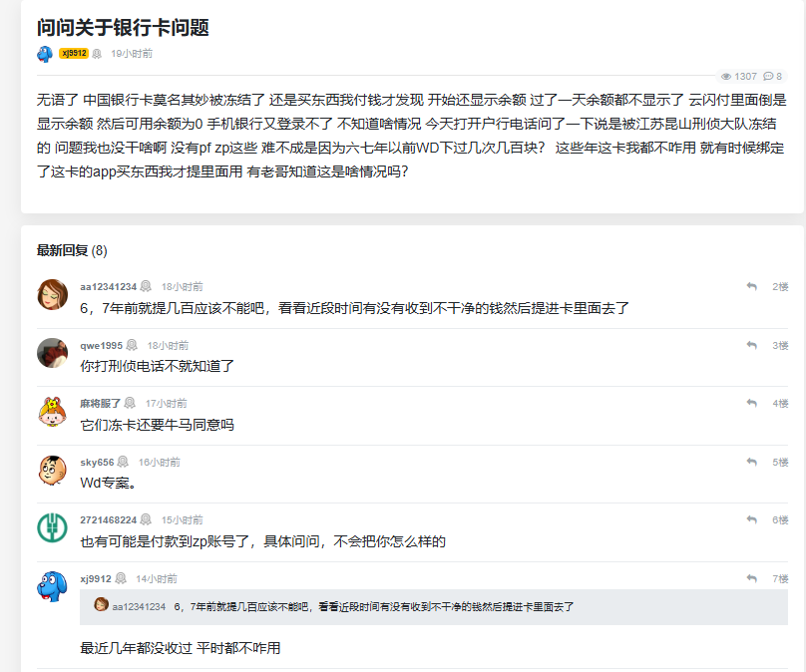This screenshot has height=672, width=806.
Task: Click the green bank-logo avatar of 2721468224
Action: [52, 527]
